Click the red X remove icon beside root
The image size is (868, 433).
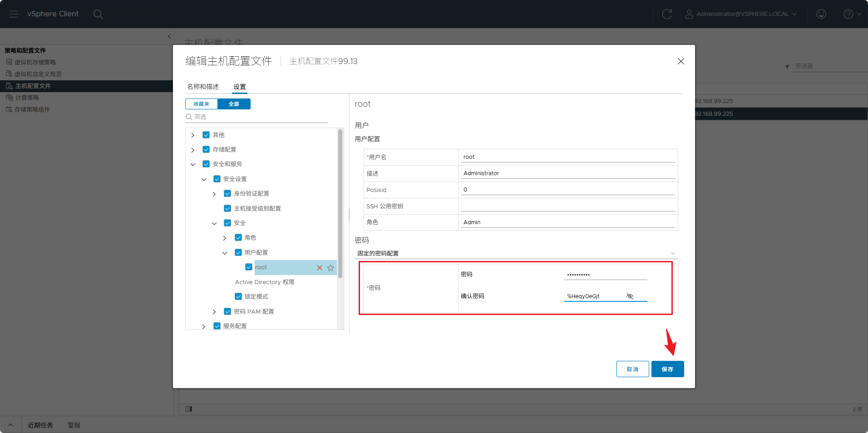(x=320, y=268)
